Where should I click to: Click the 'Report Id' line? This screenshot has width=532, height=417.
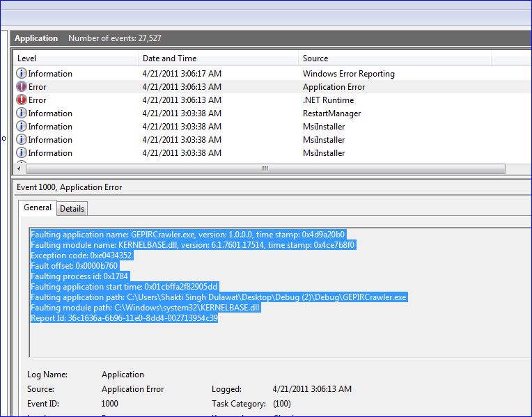point(124,318)
